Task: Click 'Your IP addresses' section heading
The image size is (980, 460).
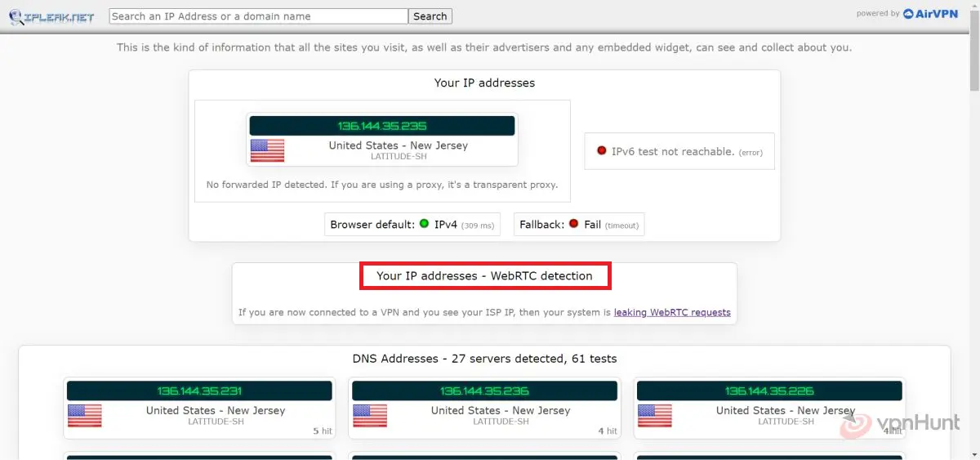Action: point(484,83)
